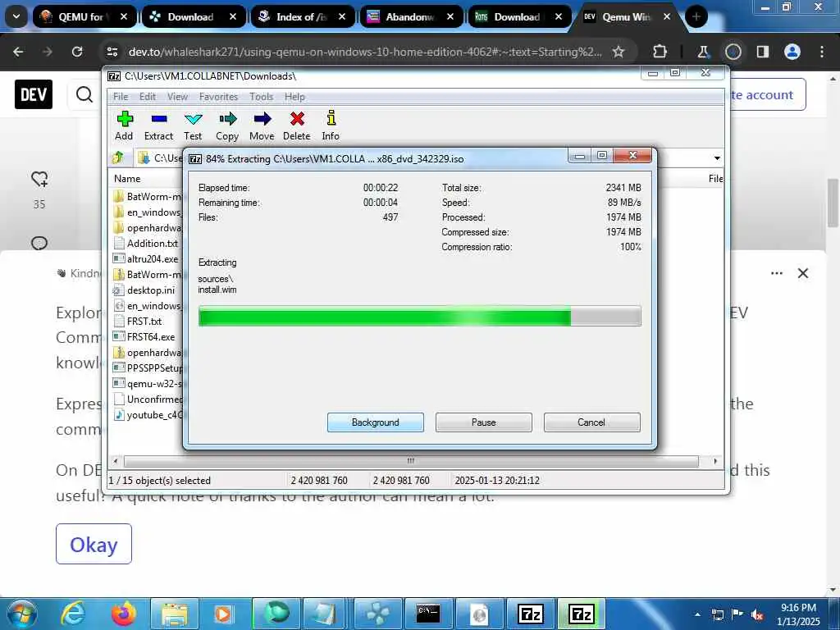
Task: Select the PPSSPPSetup file
Action: [x=148, y=368]
